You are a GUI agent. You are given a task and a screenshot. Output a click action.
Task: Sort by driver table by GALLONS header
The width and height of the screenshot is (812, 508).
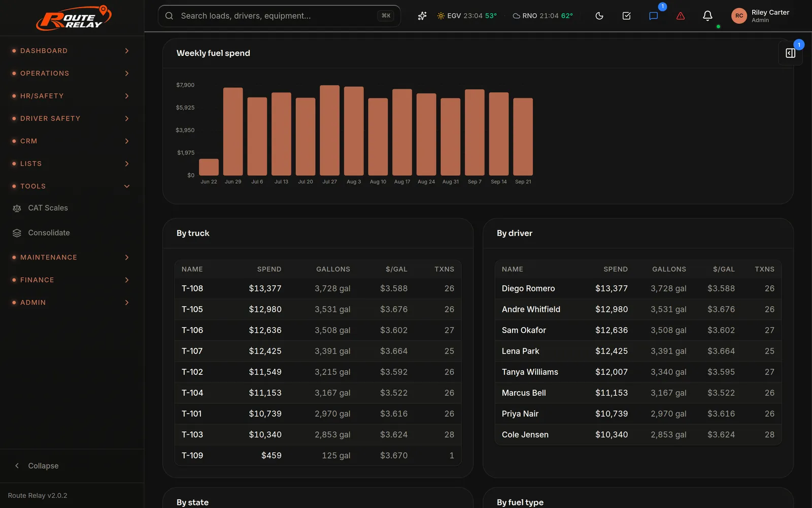click(669, 269)
